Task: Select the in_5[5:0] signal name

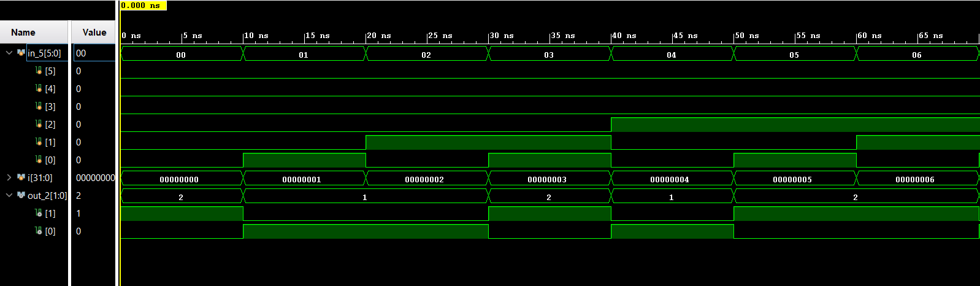Action: coord(44,53)
